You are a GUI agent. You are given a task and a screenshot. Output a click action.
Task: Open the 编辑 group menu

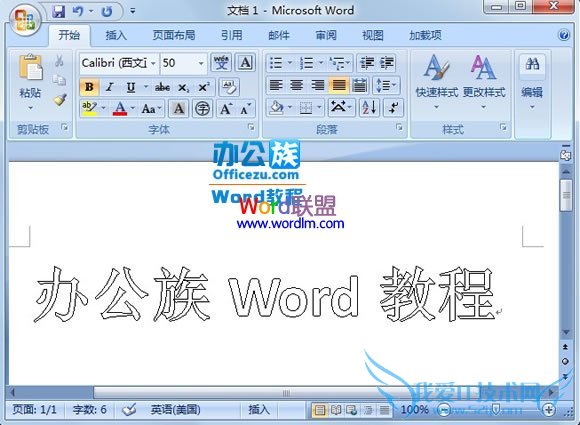point(532,82)
